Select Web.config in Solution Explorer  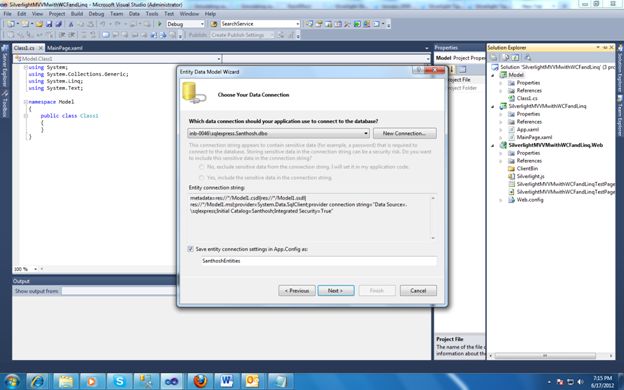tap(530, 200)
